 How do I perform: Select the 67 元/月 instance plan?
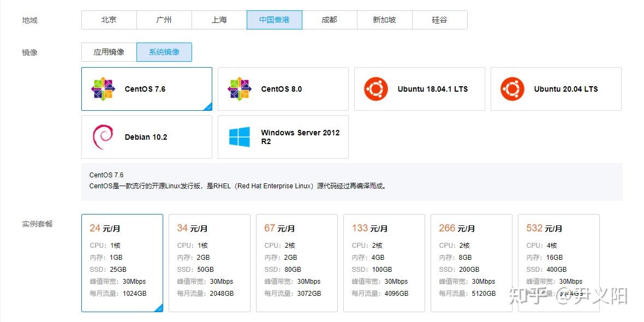tap(297, 263)
